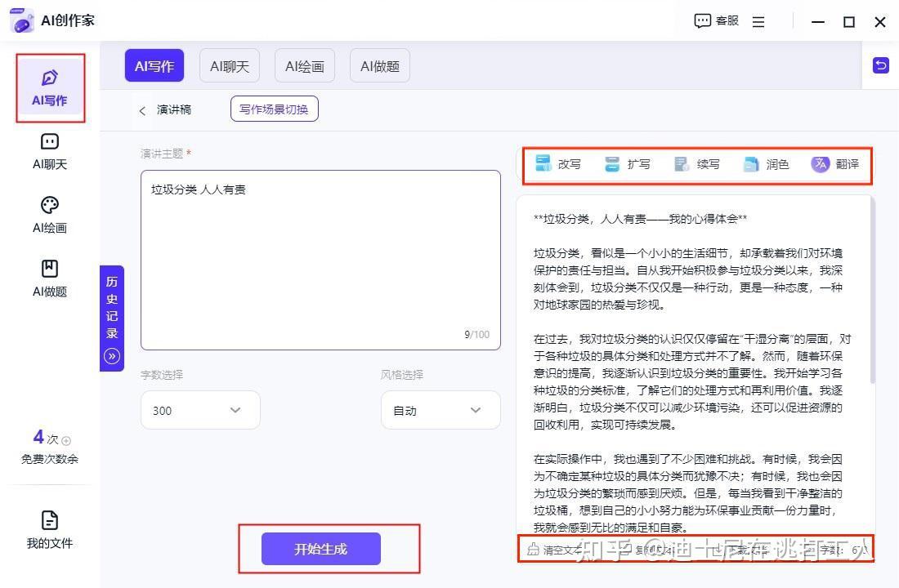Click 清空文本 to clear the output
The image size is (899, 588).
click(x=555, y=550)
